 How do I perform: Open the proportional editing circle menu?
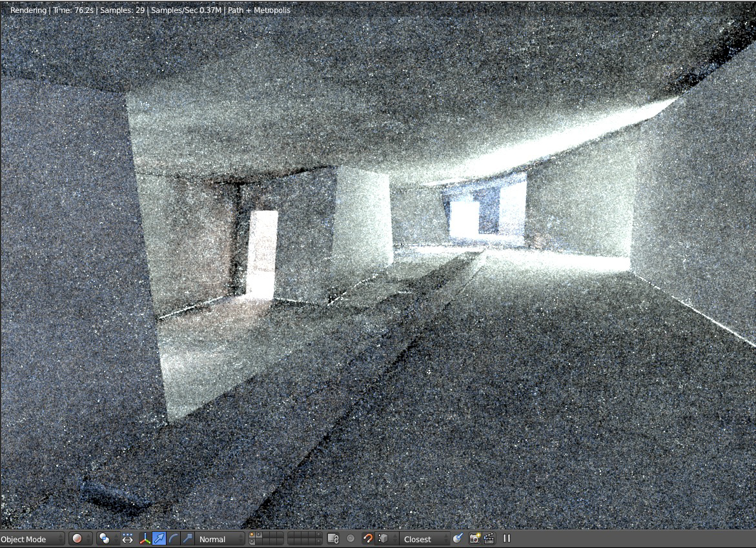click(x=351, y=539)
